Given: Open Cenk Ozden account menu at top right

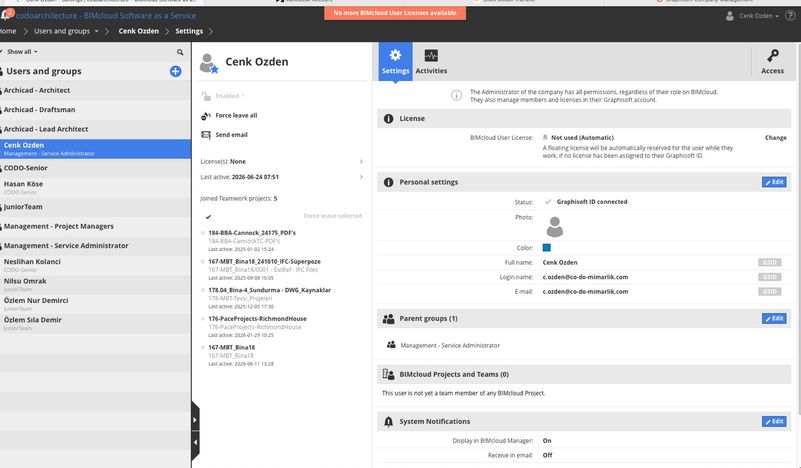Looking at the screenshot, I should [x=752, y=16].
